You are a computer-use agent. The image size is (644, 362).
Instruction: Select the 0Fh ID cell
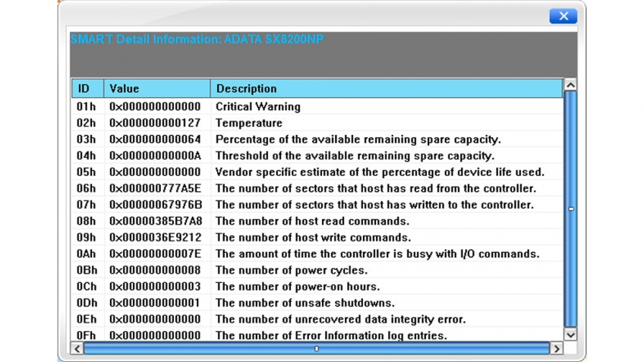coord(87,335)
